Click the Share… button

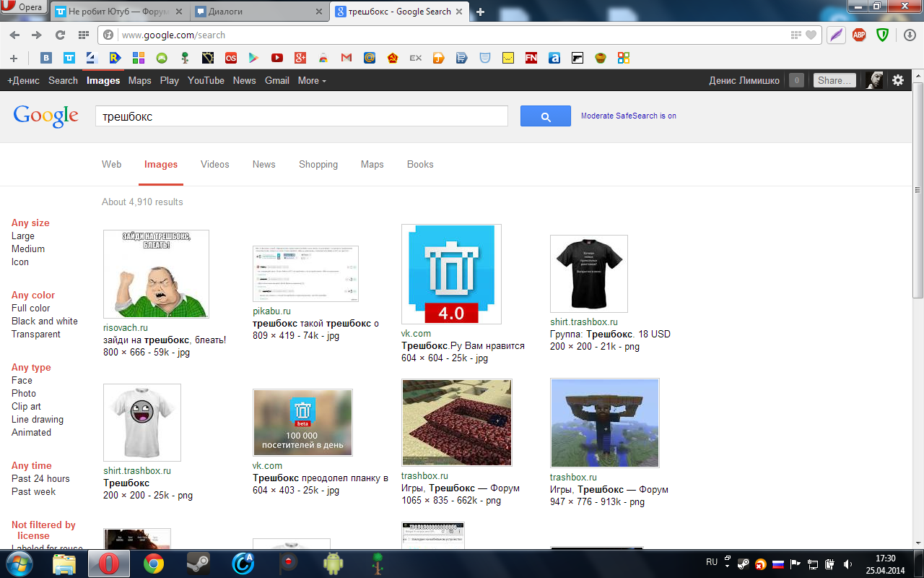[x=836, y=80]
